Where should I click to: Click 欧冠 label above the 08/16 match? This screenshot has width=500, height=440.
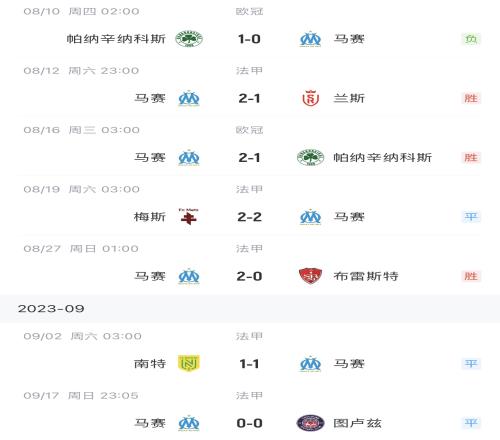(x=249, y=130)
